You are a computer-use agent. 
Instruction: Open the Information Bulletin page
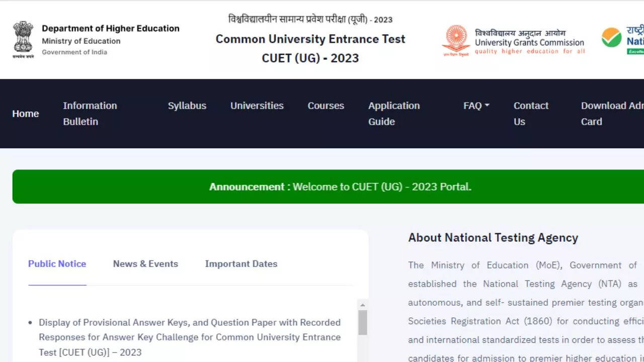pyautogui.click(x=90, y=114)
